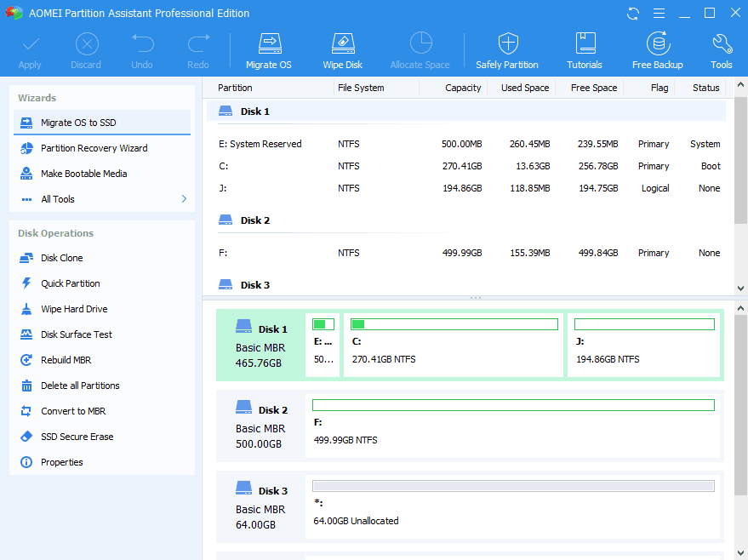Click Rebuild MBR in sidebar
The width and height of the screenshot is (748, 560).
pyautogui.click(x=66, y=360)
